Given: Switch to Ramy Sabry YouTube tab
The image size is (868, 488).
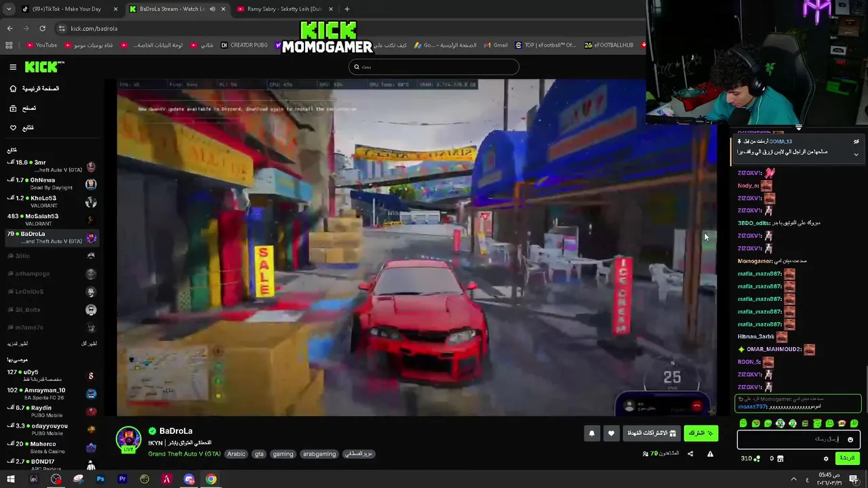Looking at the screenshot, I should click(x=285, y=9).
